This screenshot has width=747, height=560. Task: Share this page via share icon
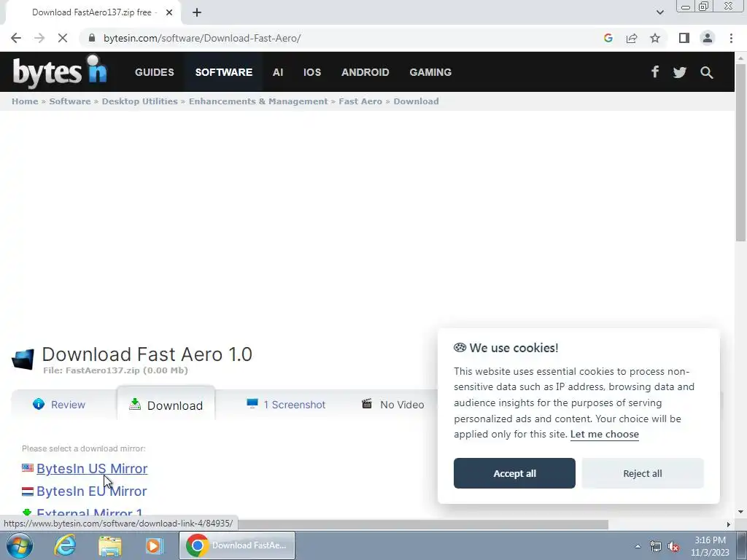(632, 38)
